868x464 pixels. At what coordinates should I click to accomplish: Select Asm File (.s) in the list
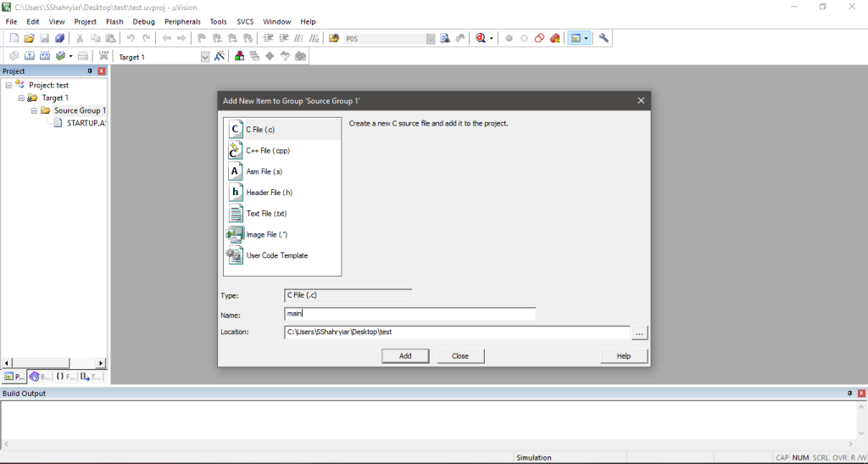pyautogui.click(x=264, y=171)
